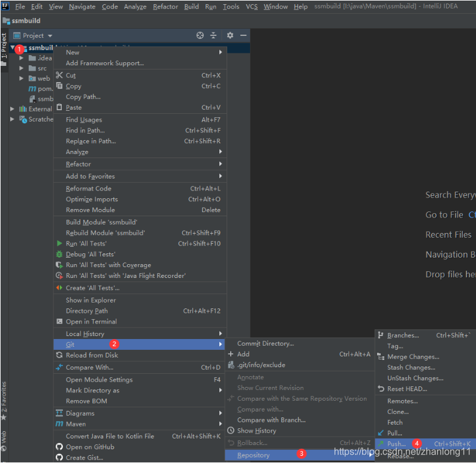Viewport: 476px width, 463px height.
Task: Click the Diagrams icon
Action: click(59, 413)
